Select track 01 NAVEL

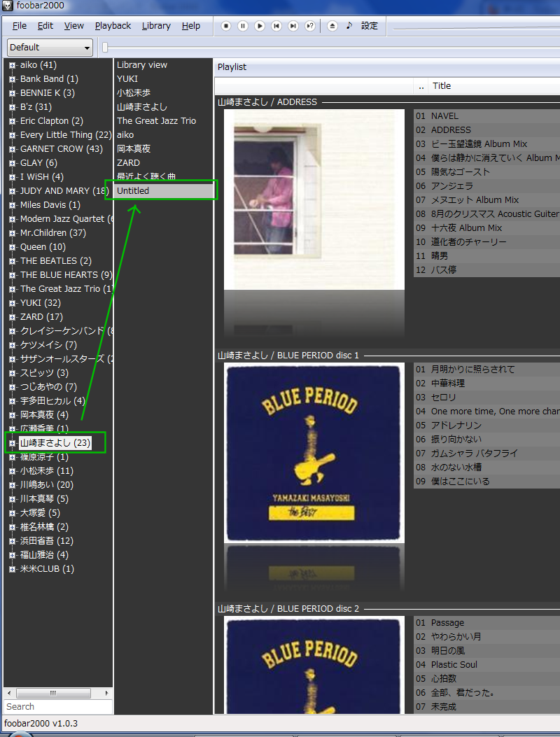(486, 116)
